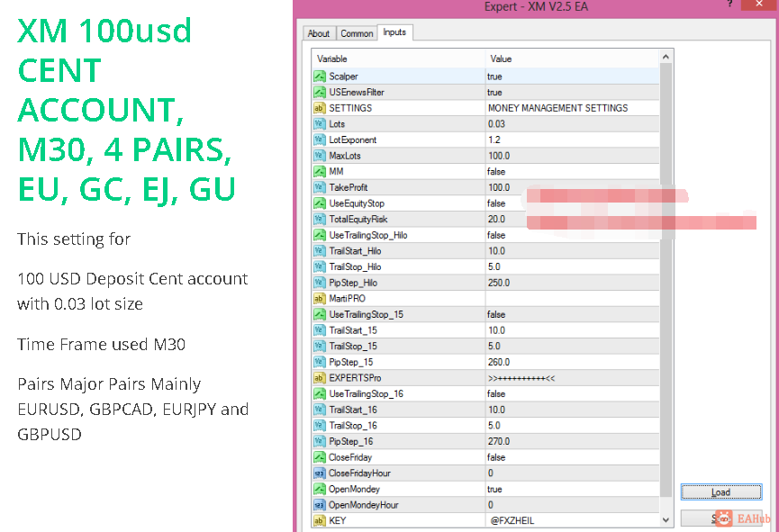
Task: Click the CloseFridayHour integer icon
Action: tap(320, 473)
